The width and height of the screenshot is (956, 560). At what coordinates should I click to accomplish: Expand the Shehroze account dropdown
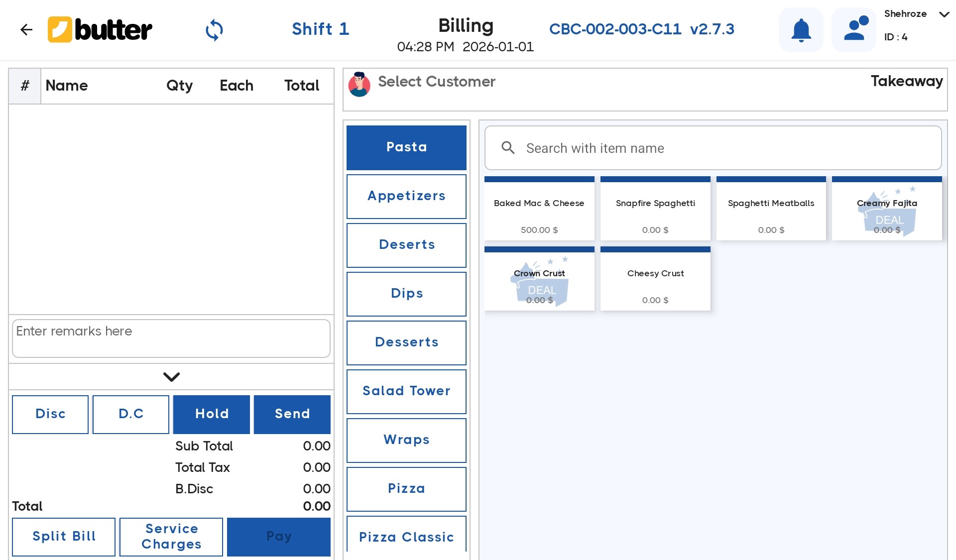(x=944, y=15)
